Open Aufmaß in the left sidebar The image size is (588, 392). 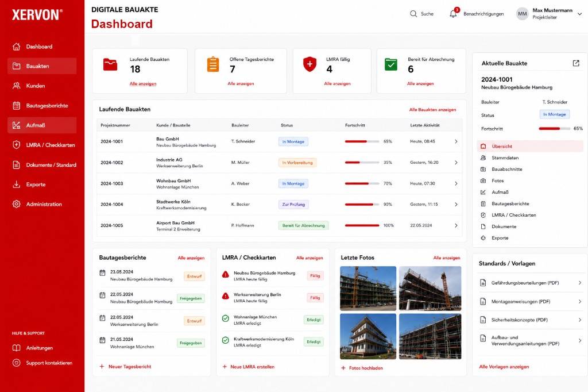(x=42, y=125)
